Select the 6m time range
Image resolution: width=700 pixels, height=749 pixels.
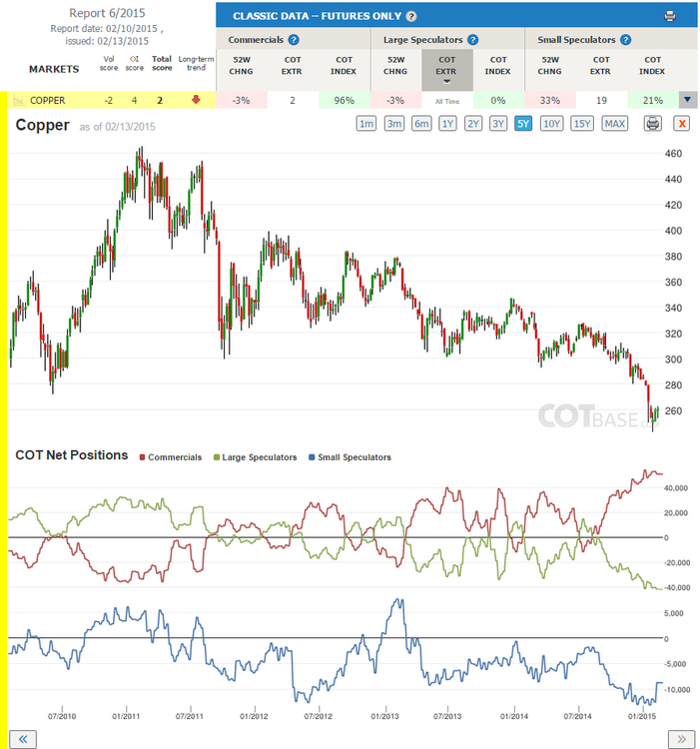[421, 124]
